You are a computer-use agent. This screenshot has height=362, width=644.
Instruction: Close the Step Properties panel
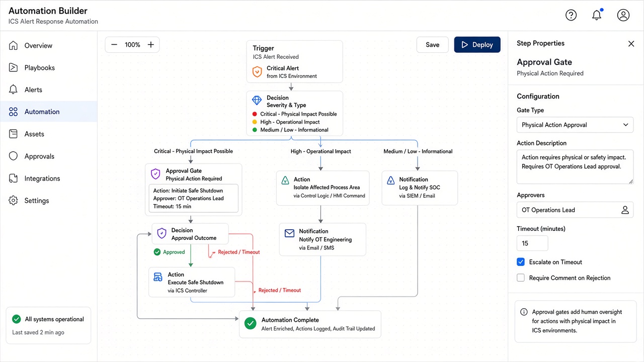631,44
